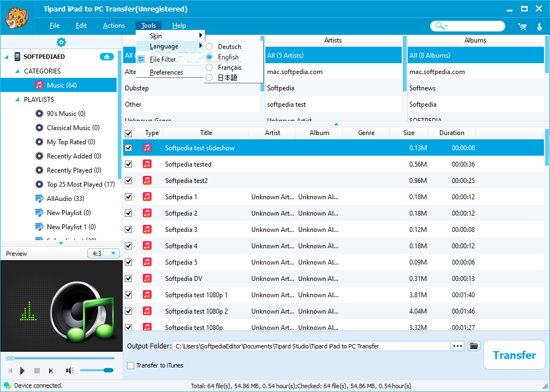Click the music icon of Softpedia 1
The height and width of the screenshot is (392, 550).
(147, 197)
